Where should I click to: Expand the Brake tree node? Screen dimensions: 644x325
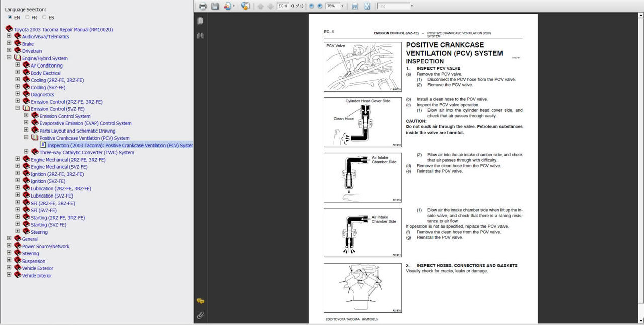9,43
